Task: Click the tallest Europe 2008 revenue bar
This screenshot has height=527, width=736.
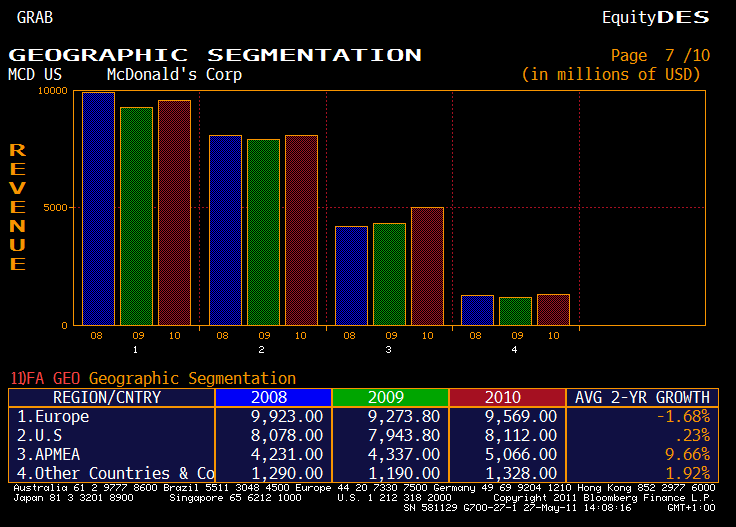Action: [x=98, y=208]
